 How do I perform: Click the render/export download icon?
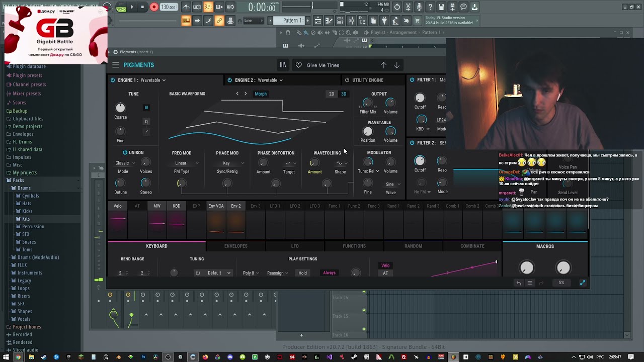tap(474, 7)
